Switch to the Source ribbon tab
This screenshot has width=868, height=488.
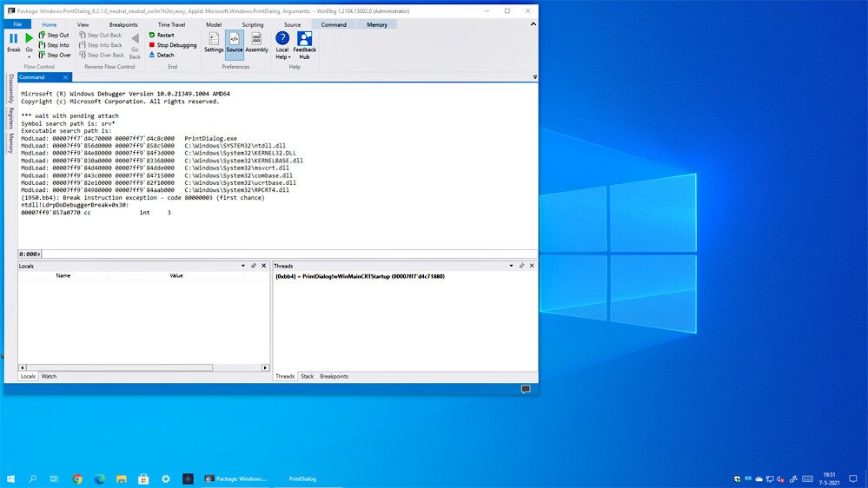click(292, 24)
